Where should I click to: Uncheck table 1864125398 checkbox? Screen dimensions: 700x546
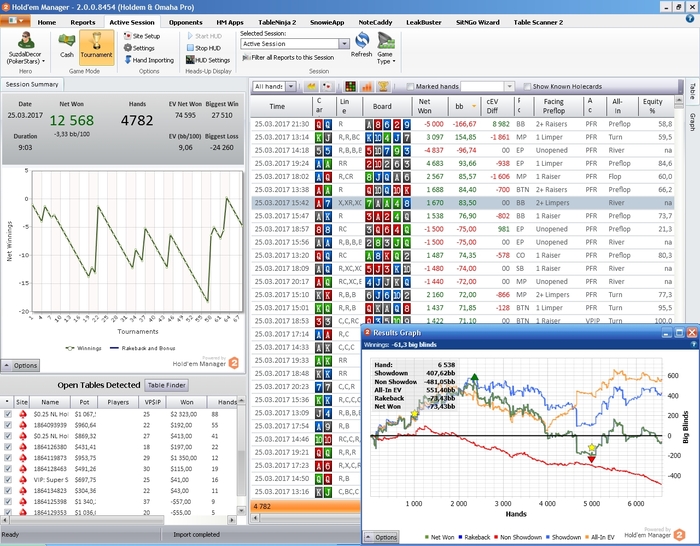pos(8,501)
